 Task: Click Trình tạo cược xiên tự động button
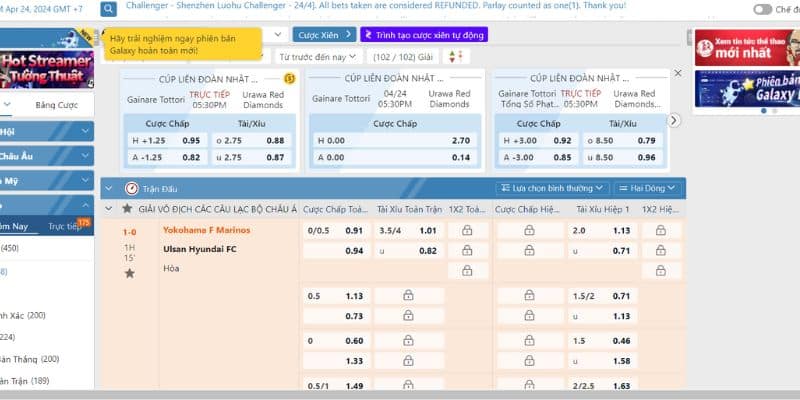point(424,35)
